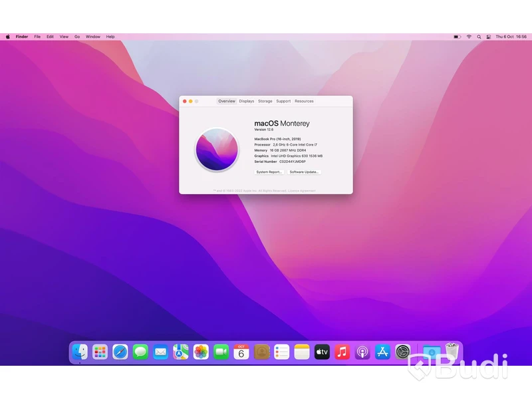Viewport: 532px width, 399px height.
Task: Switch to the Storage tab
Action: (265, 101)
